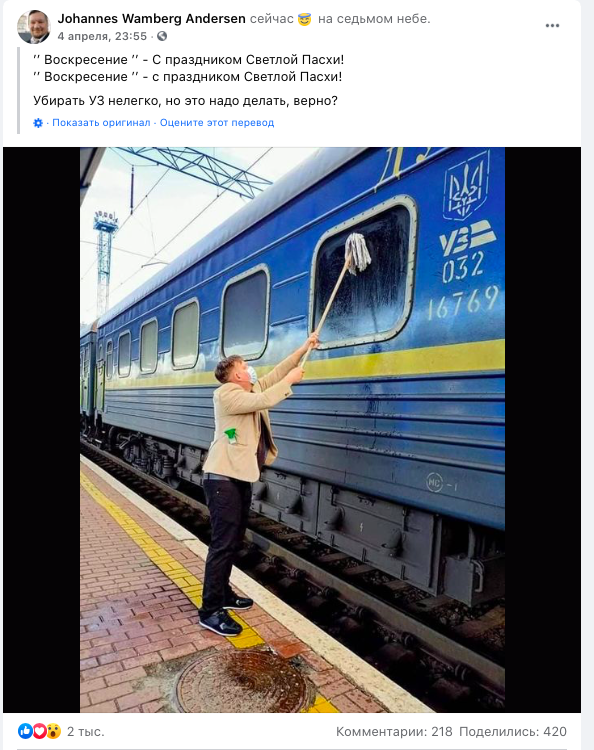Click the word "сейчас" in post header
The width and height of the screenshot is (594, 750).
point(272,19)
